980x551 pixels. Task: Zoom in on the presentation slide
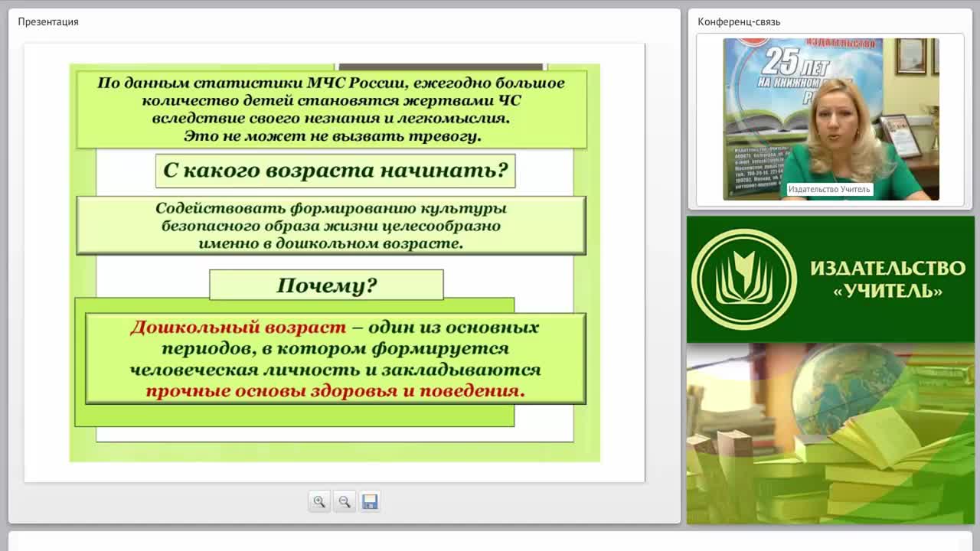point(319,502)
